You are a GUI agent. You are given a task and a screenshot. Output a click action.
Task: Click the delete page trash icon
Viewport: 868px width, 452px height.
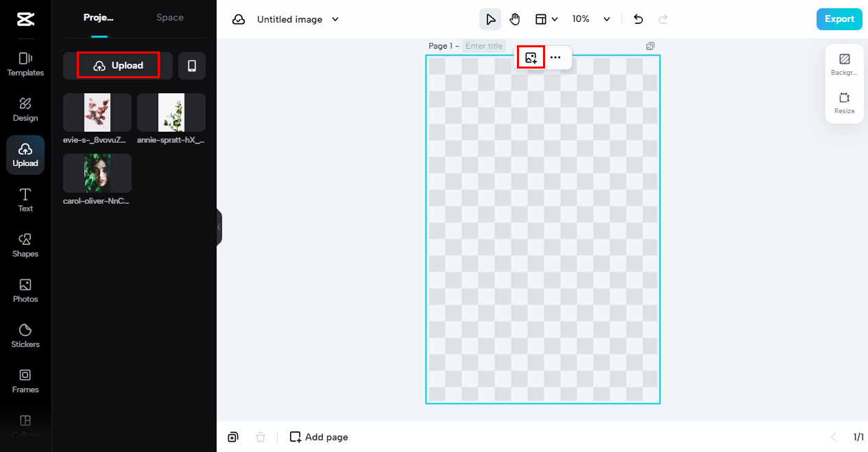pyautogui.click(x=261, y=437)
